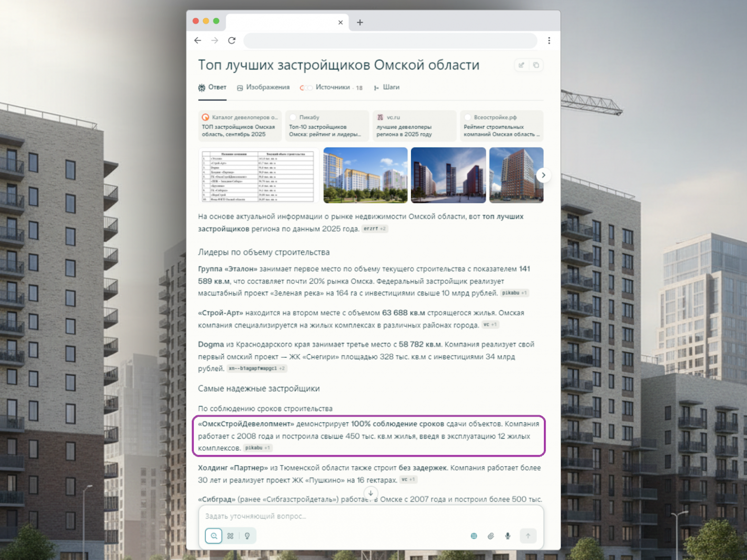Image resolution: width=747 pixels, height=560 pixels.
Task: Open the construction volume table thumbnail
Action: click(259, 176)
